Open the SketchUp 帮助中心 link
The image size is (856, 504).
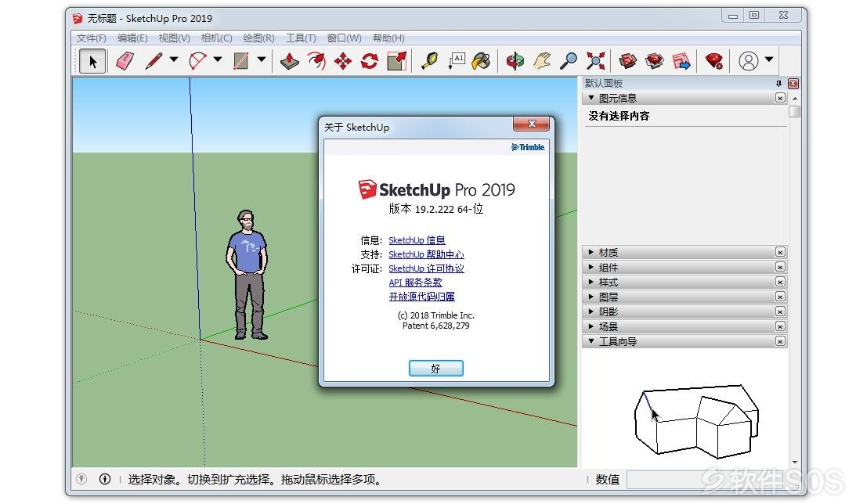[426, 254]
